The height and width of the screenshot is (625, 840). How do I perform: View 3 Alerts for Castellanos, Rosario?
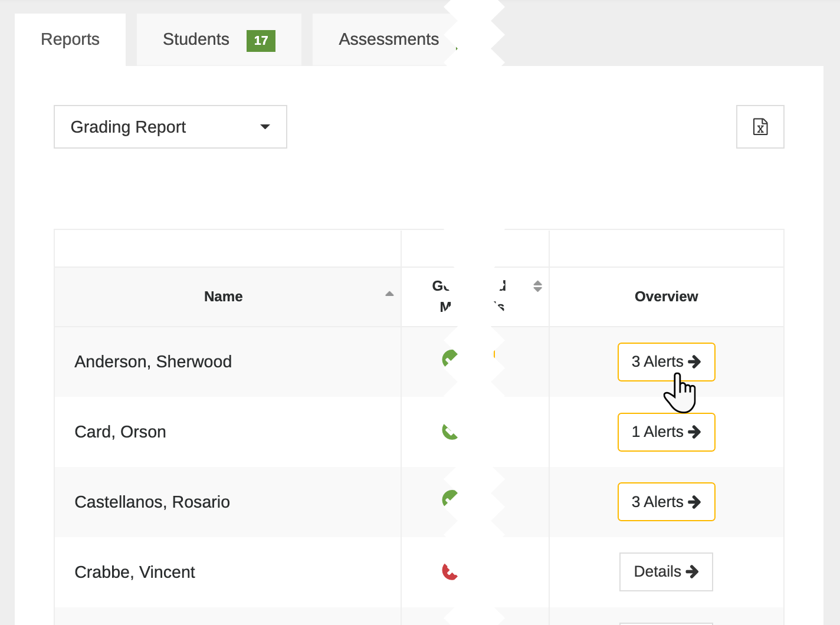[666, 502]
